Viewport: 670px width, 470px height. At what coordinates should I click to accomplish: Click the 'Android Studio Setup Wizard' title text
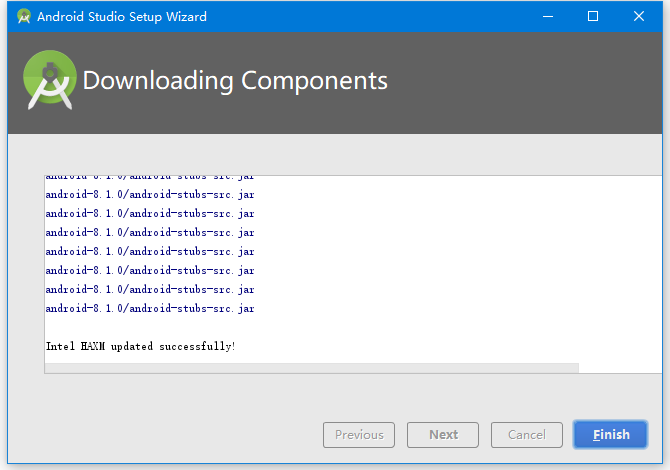point(122,16)
